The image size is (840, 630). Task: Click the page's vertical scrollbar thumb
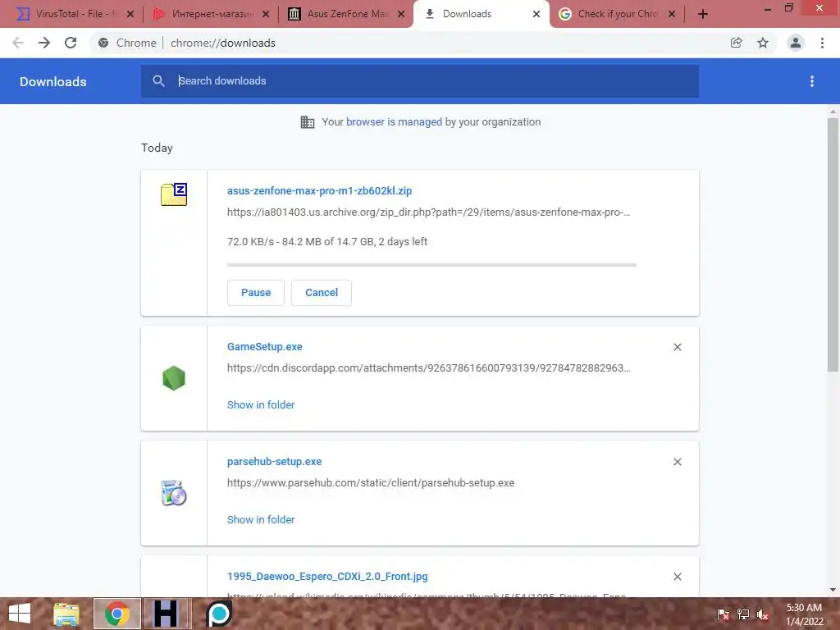(x=833, y=244)
